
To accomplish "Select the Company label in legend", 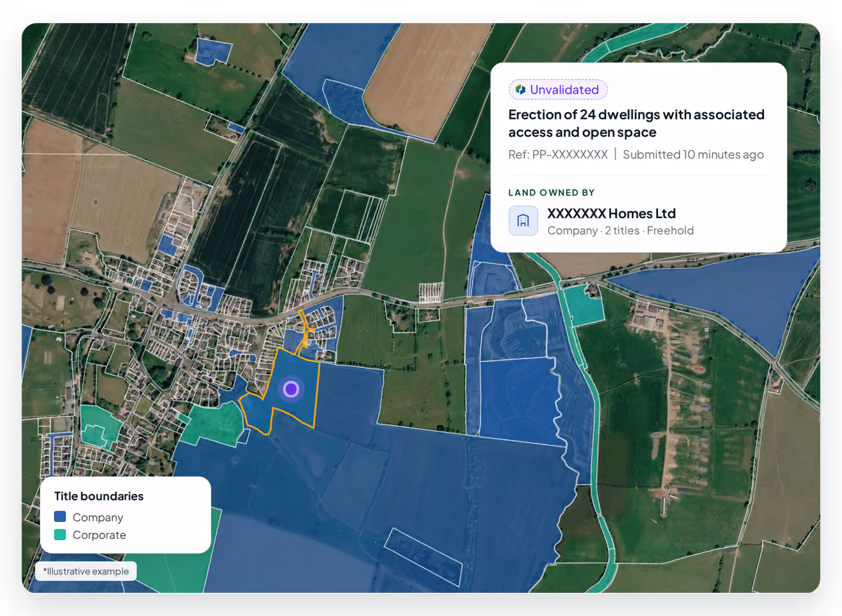I will tap(98, 517).
